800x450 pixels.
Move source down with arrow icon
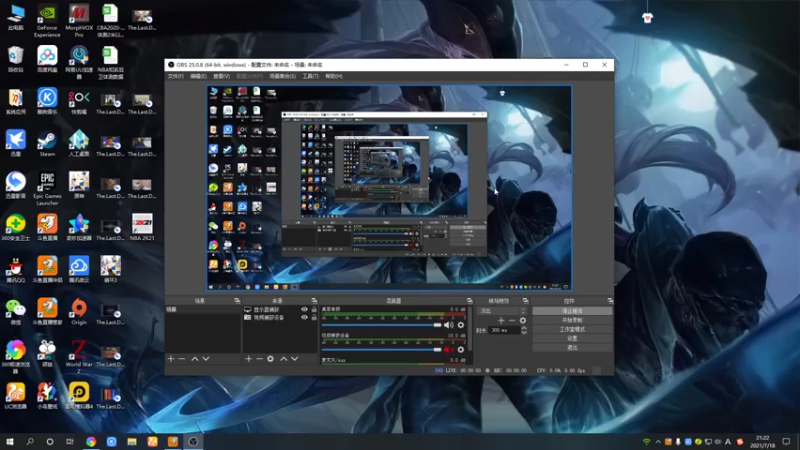coord(294,359)
